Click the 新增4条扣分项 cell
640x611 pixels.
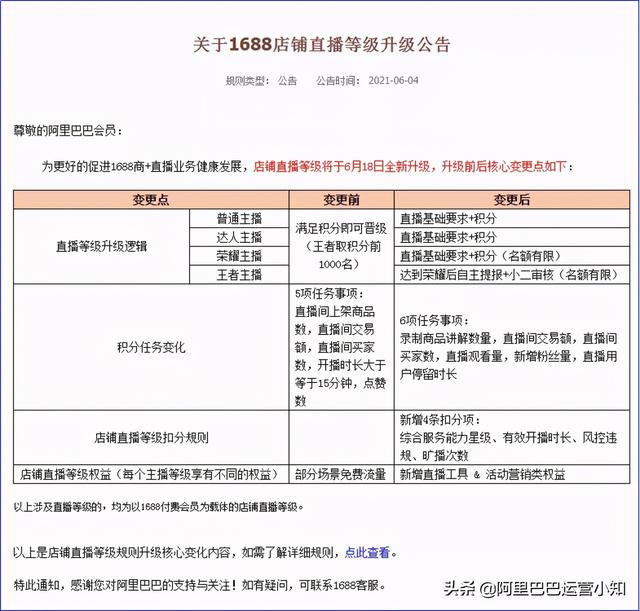pos(512,438)
